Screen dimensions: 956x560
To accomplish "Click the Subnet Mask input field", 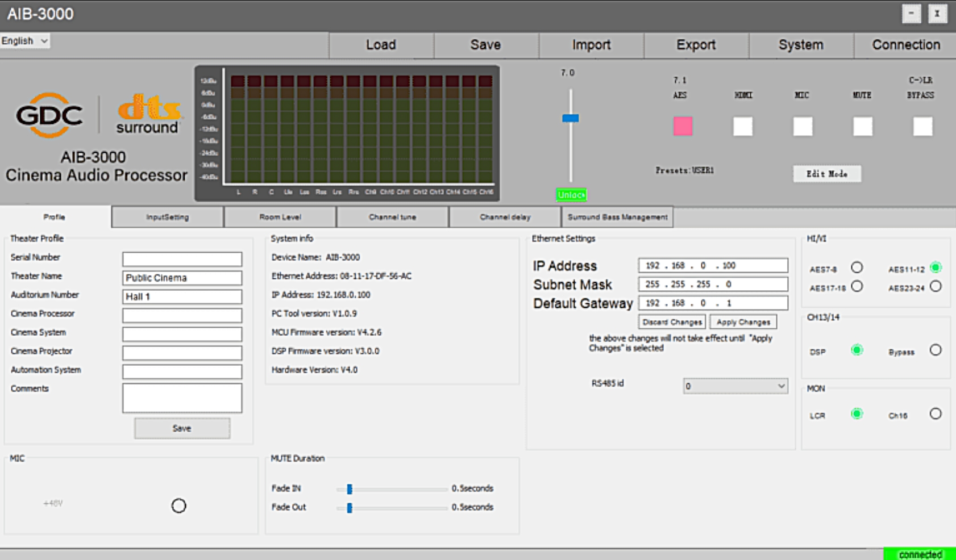I will click(713, 284).
